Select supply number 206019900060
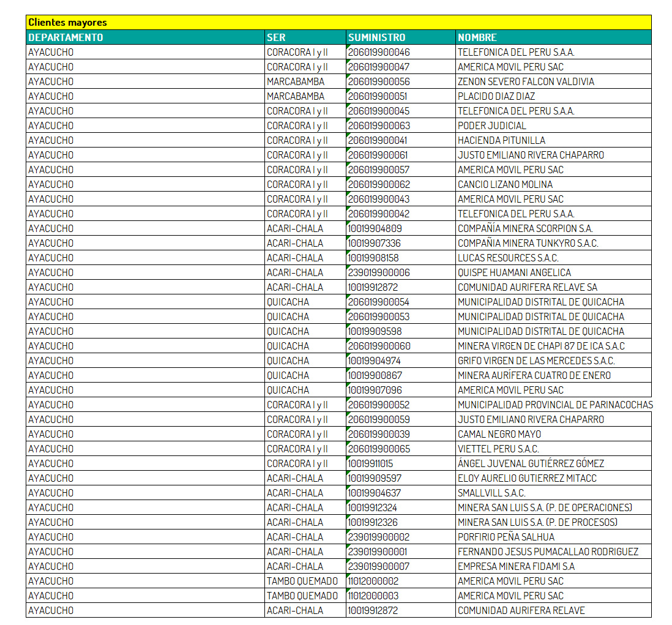 point(401,346)
